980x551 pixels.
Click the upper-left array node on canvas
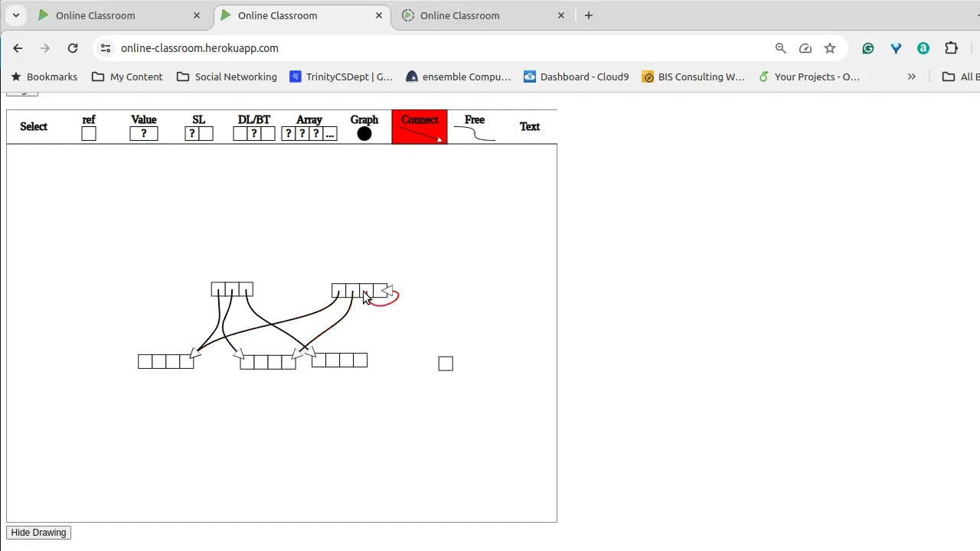(232, 289)
